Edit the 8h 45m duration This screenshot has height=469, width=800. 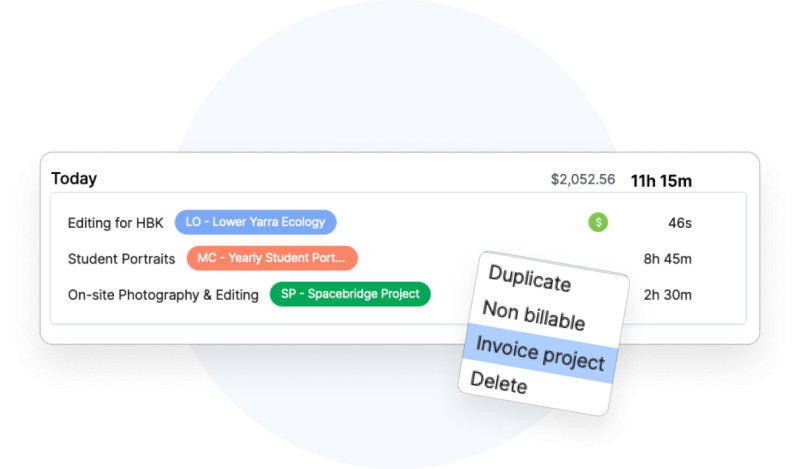pyautogui.click(x=667, y=259)
